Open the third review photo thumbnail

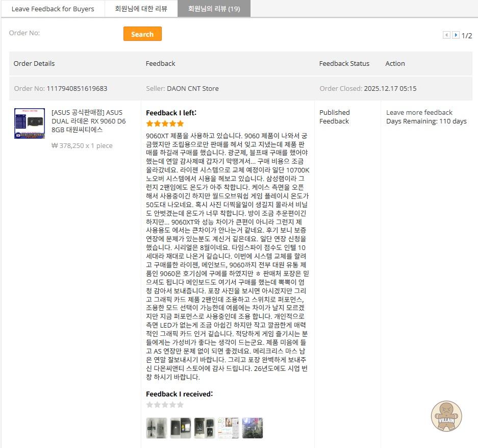(204, 428)
